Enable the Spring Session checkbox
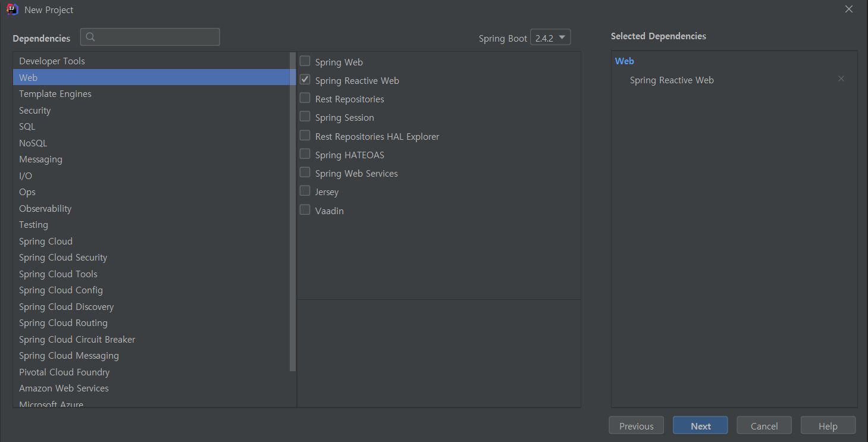 [305, 117]
